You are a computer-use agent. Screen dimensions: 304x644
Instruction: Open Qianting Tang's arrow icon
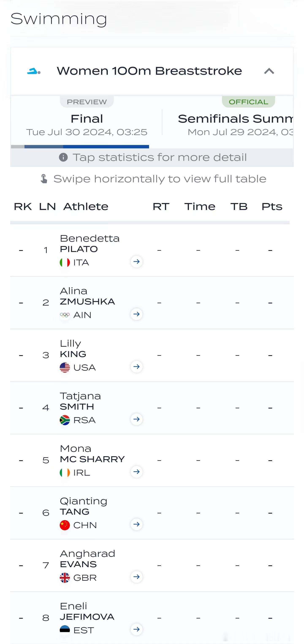coord(136,524)
